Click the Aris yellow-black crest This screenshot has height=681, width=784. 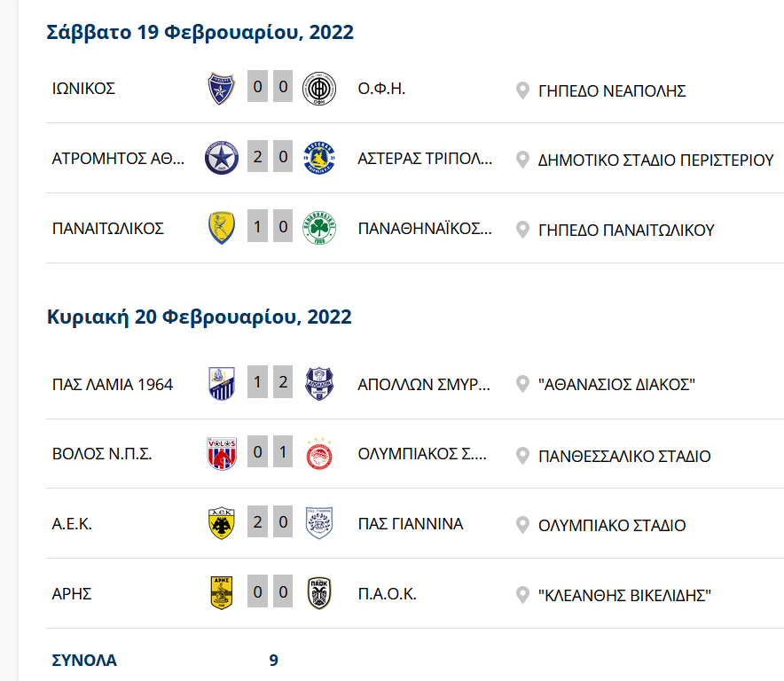221,593
